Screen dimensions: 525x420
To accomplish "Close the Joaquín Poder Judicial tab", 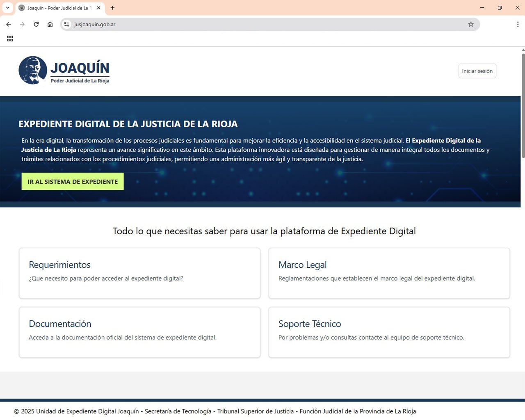I will [x=98, y=8].
